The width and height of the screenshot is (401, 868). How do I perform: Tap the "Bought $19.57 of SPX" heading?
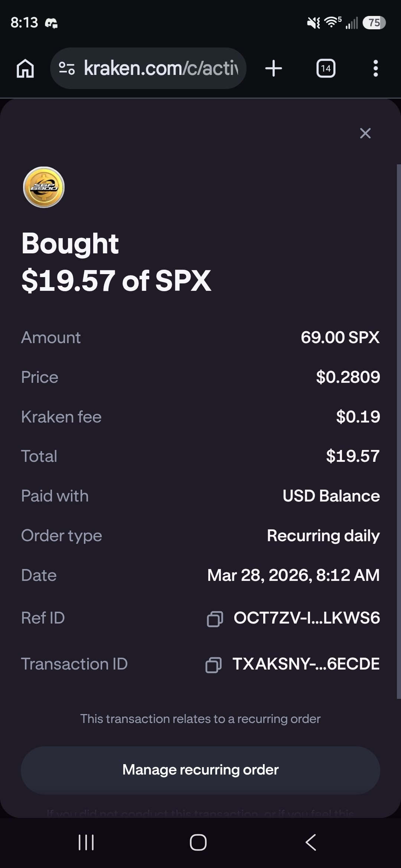click(x=116, y=262)
